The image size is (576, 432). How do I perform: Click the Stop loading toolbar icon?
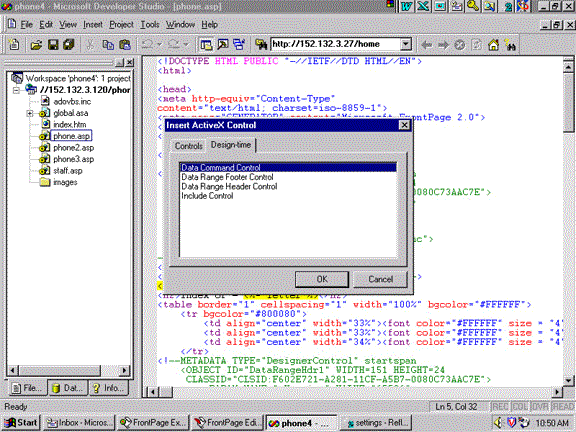(460, 45)
